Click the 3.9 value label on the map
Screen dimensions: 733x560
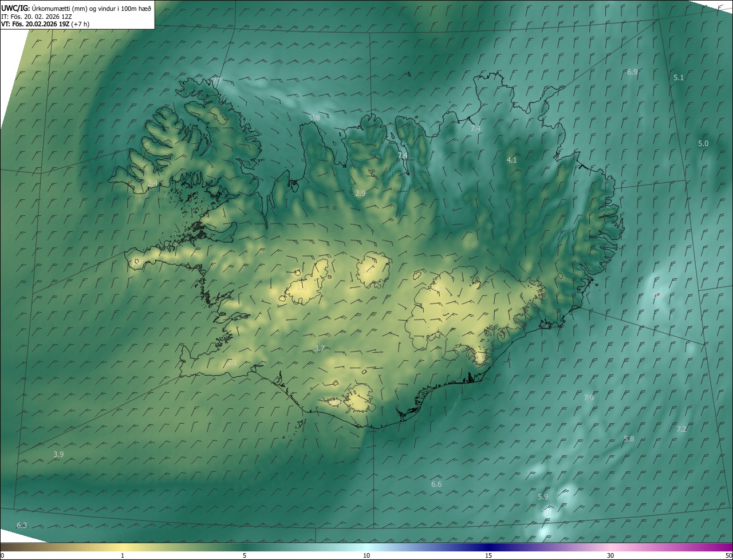(58, 454)
